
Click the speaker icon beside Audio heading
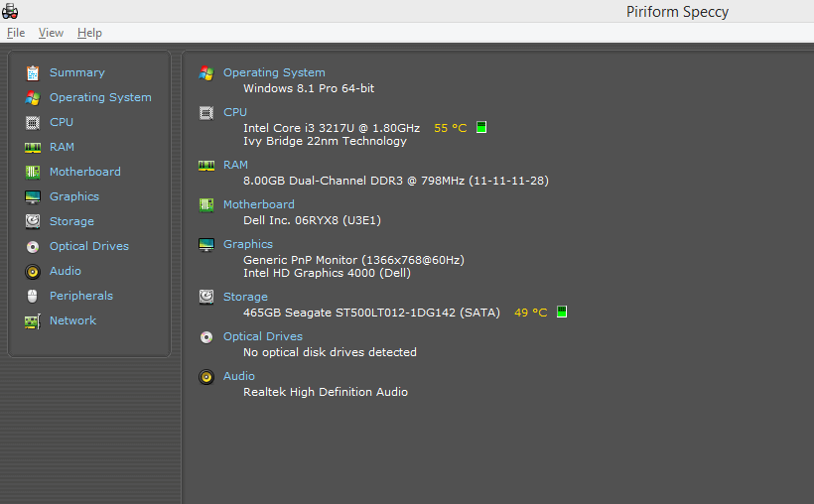[206, 377]
